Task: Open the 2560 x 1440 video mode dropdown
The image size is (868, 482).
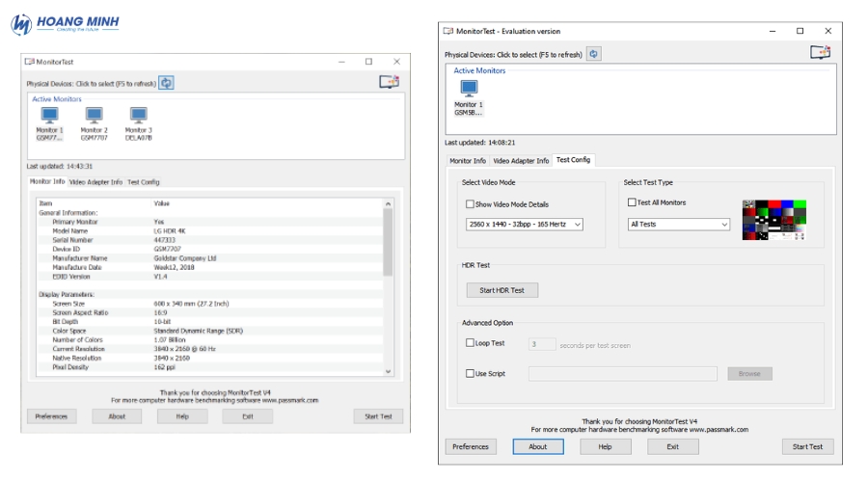Action: point(525,224)
